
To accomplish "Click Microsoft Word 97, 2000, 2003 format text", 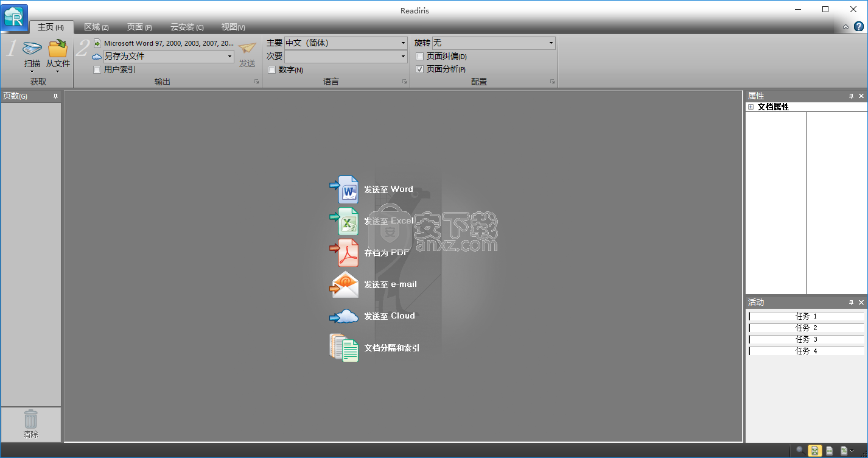I will tap(169, 43).
